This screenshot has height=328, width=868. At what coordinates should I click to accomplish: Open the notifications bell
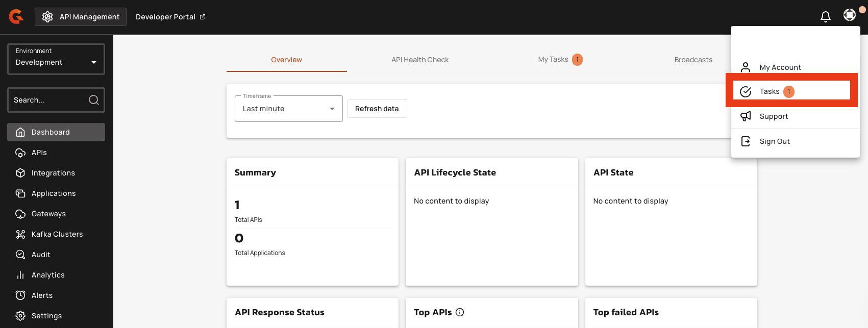825,17
